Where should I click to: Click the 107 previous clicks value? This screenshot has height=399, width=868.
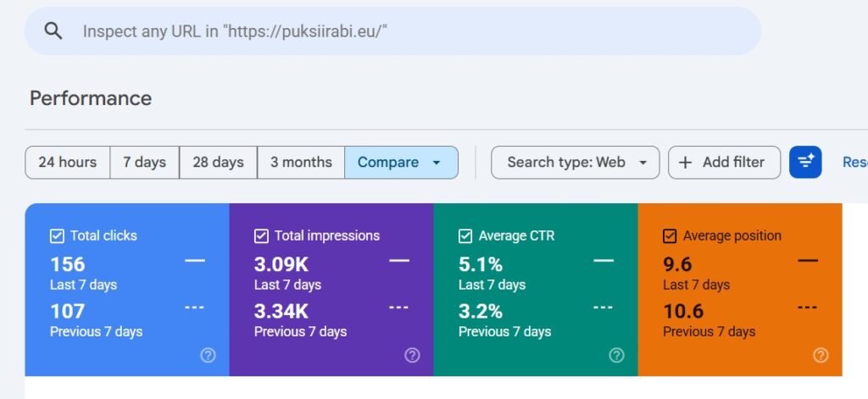point(68,312)
